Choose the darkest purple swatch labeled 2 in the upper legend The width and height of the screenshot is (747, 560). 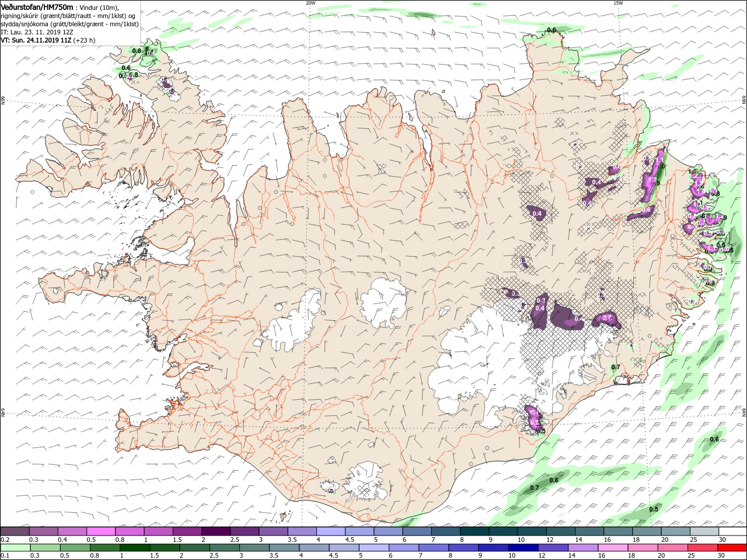(215, 531)
